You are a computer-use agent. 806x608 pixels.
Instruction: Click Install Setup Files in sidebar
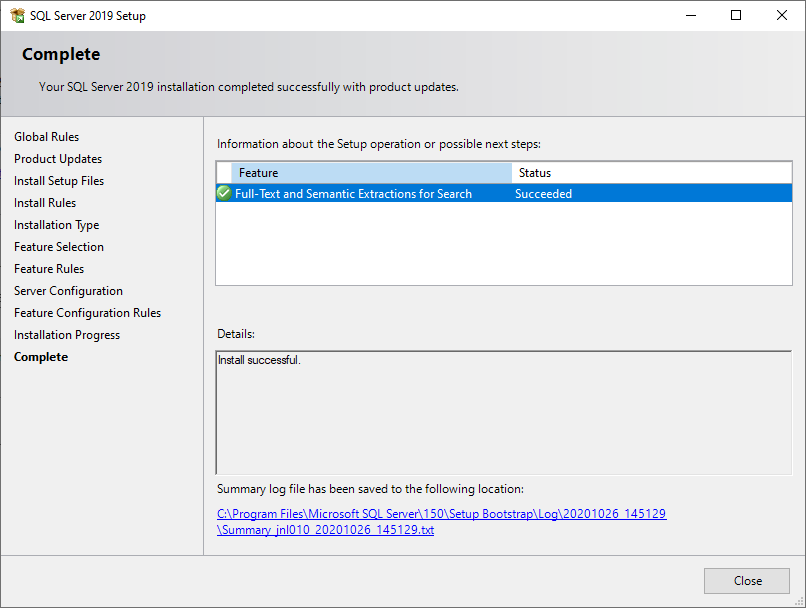(x=59, y=181)
